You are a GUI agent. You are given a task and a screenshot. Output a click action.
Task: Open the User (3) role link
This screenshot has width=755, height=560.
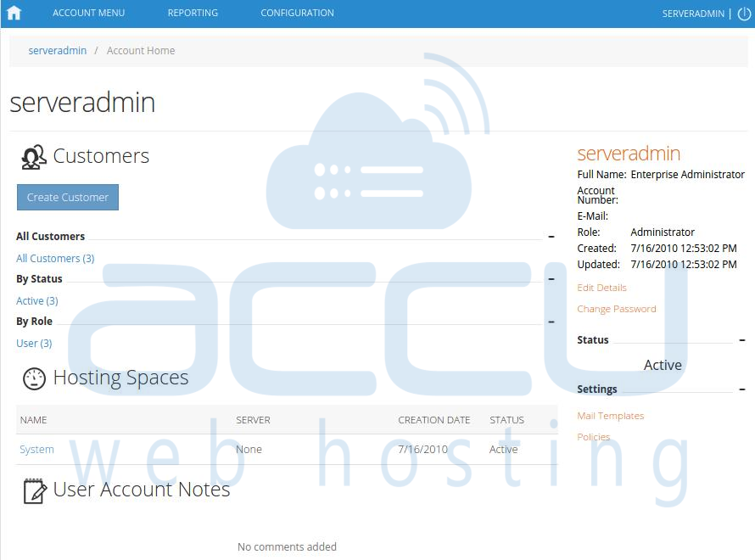tap(34, 344)
